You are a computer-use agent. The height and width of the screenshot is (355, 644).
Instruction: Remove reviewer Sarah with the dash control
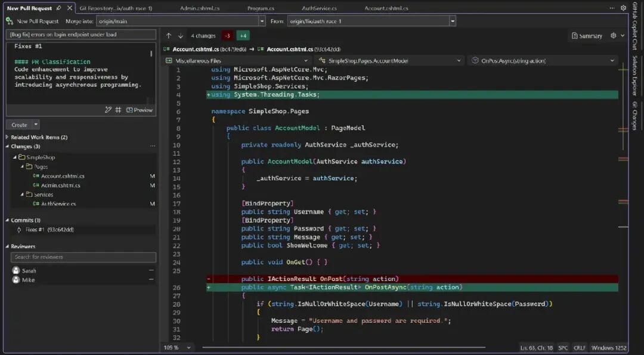(x=152, y=270)
